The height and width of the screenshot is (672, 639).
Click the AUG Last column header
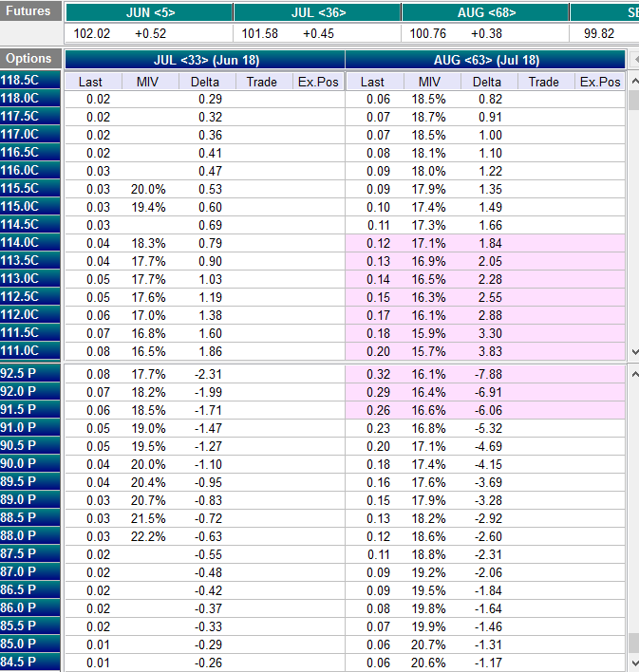[x=375, y=82]
